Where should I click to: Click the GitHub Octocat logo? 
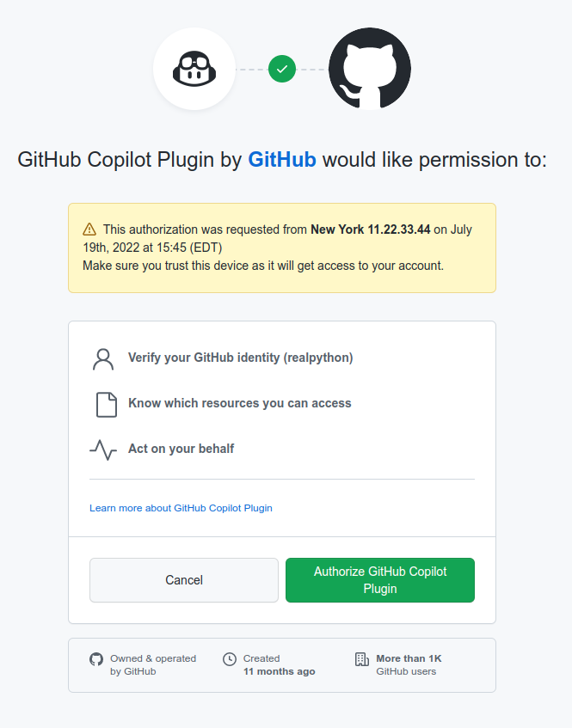click(x=369, y=68)
